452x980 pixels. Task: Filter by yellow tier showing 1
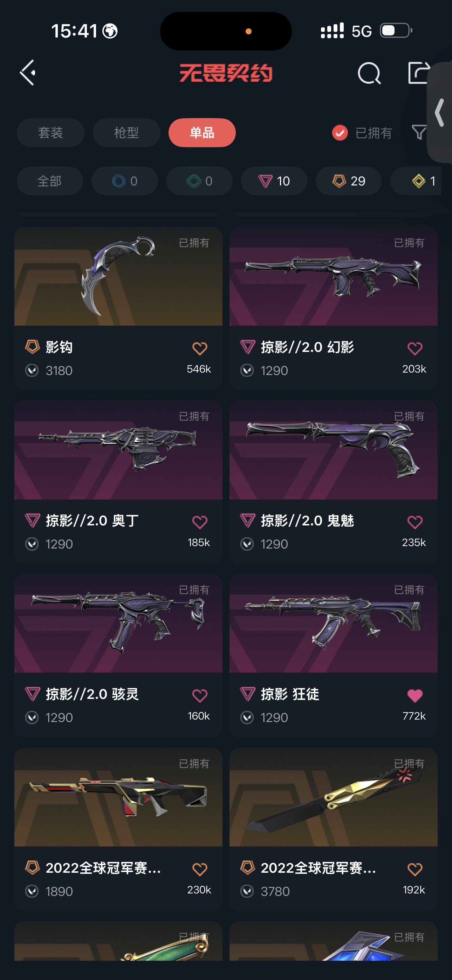pyautogui.click(x=417, y=181)
